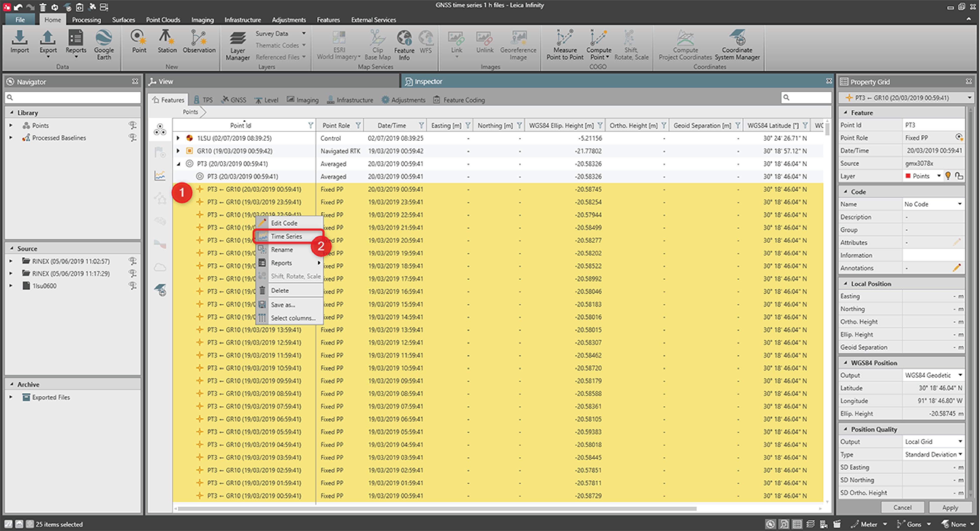980x531 pixels.
Task: Toggle filter for 1lsu0600 source
Action: (x=132, y=285)
